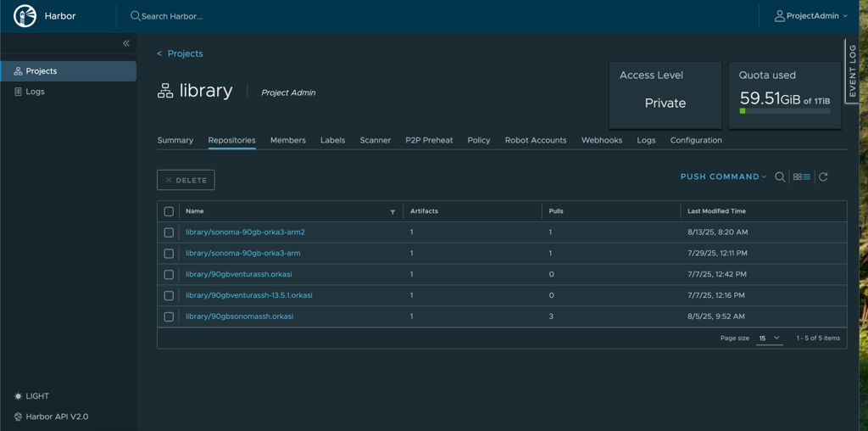Go back to Projects breadcrumb link
This screenshot has width=868, height=431.
(185, 53)
